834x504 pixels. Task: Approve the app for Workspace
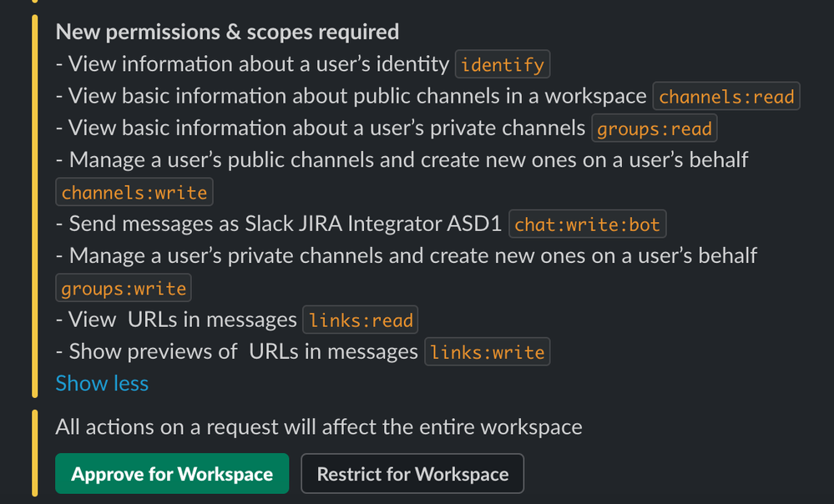point(172,474)
